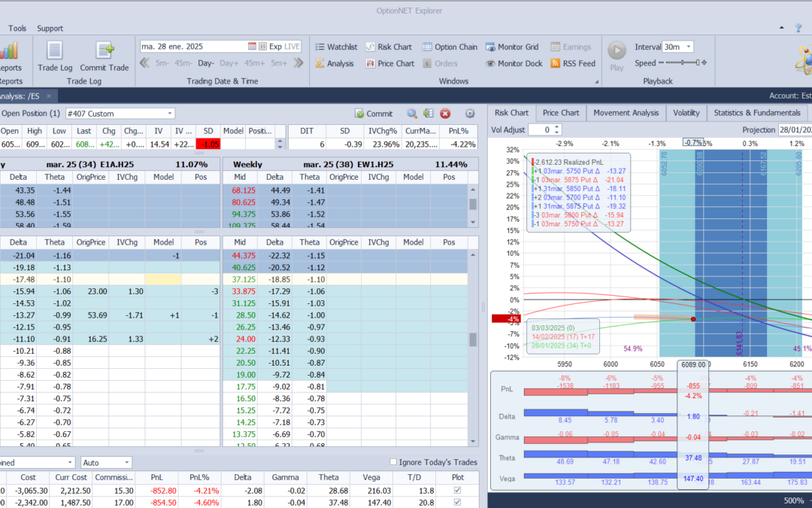Click the spreadsheet export icon next to magnifier
Screen dimensions: 812x508
(x=429, y=114)
